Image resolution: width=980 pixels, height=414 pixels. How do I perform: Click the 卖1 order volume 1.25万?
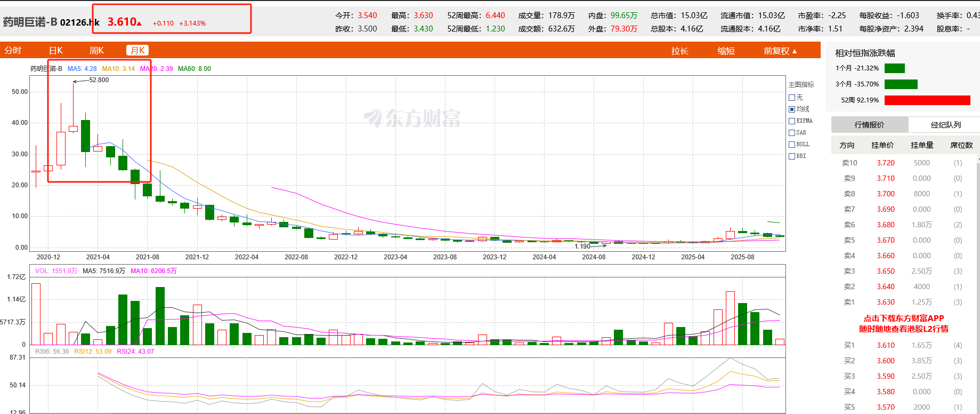pyautogui.click(x=922, y=302)
